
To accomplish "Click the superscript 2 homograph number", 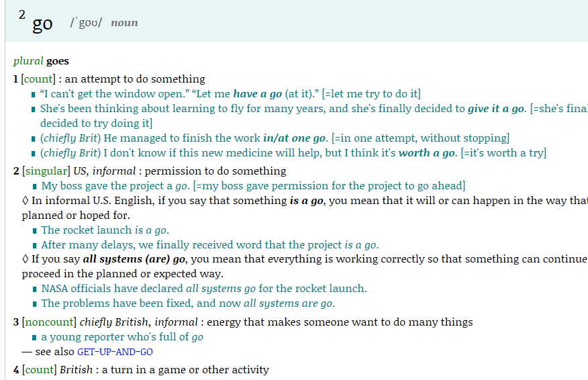I will (22, 15).
